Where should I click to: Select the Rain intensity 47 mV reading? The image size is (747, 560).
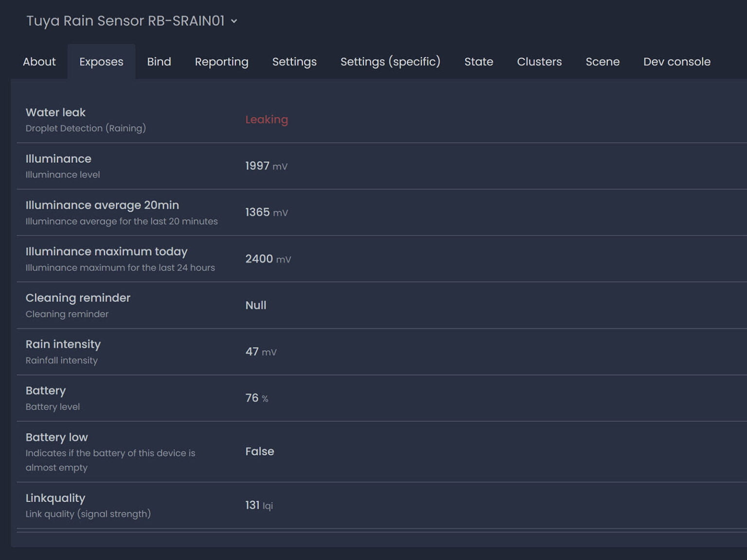260,352
